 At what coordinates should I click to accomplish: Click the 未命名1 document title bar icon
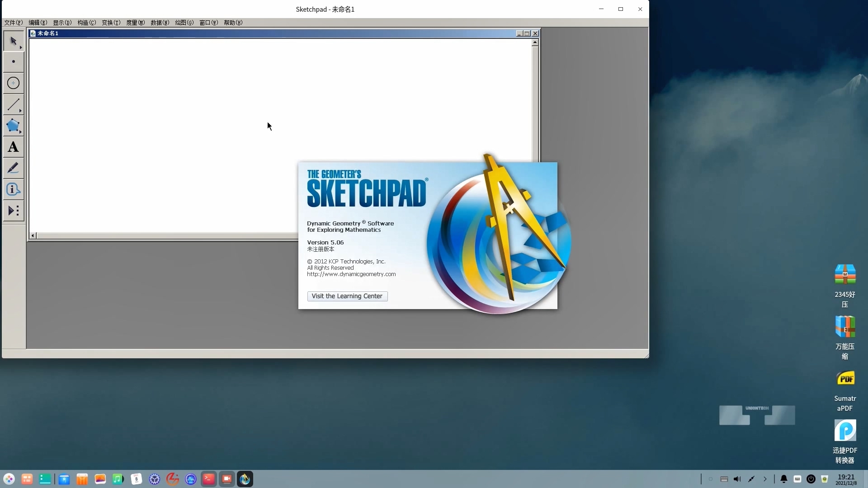pos(33,33)
